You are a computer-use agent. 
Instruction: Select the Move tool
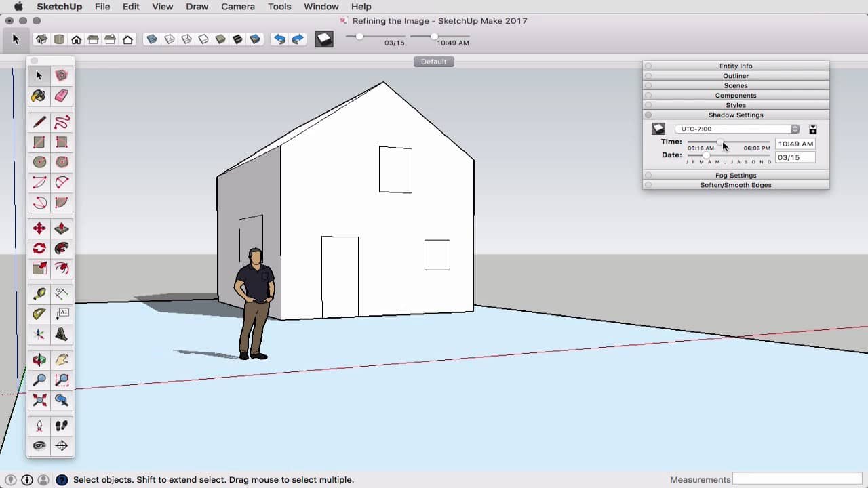(x=39, y=228)
